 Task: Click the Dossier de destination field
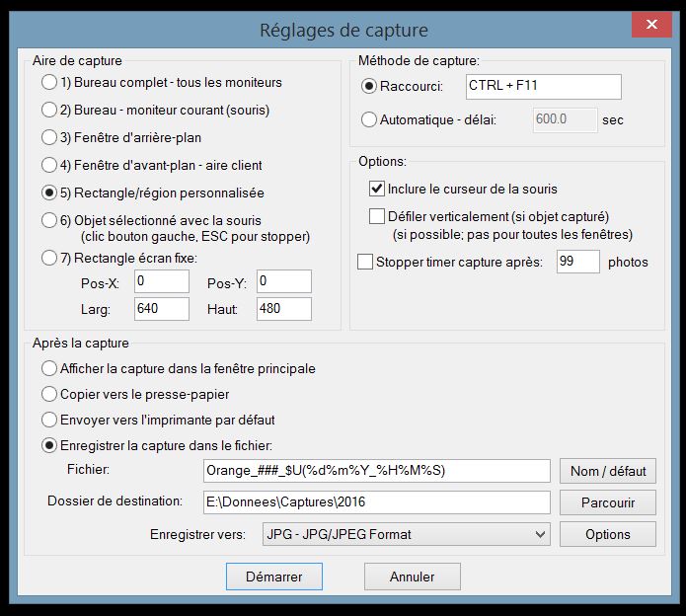(377, 502)
